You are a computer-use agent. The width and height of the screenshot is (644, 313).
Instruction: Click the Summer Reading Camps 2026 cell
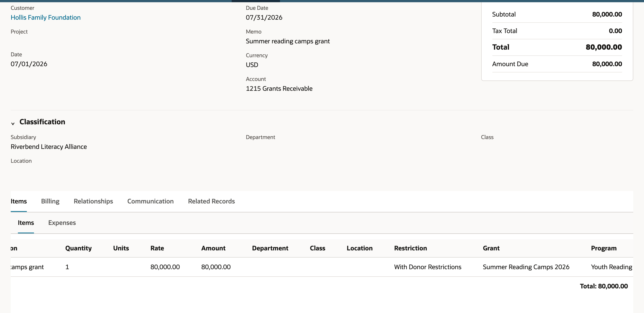tap(526, 267)
